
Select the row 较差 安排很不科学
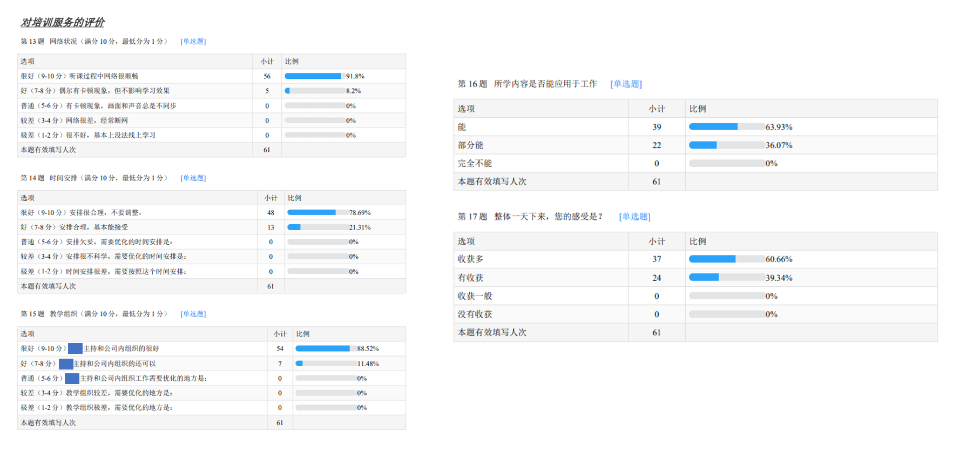[212, 257]
